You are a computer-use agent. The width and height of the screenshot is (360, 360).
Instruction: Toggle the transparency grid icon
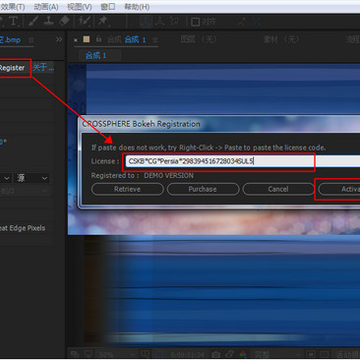pyautogui.click(x=324, y=354)
